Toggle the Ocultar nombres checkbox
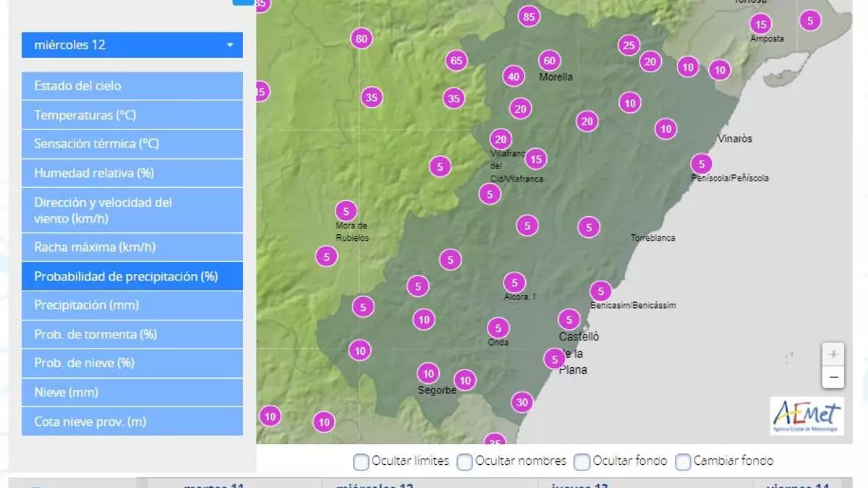This screenshot has height=488, width=868. tap(465, 461)
